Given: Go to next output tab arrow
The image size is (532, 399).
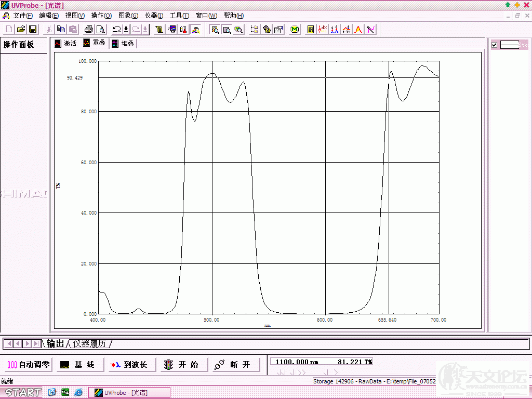Looking at the screenshot, I should coord(27,344).
